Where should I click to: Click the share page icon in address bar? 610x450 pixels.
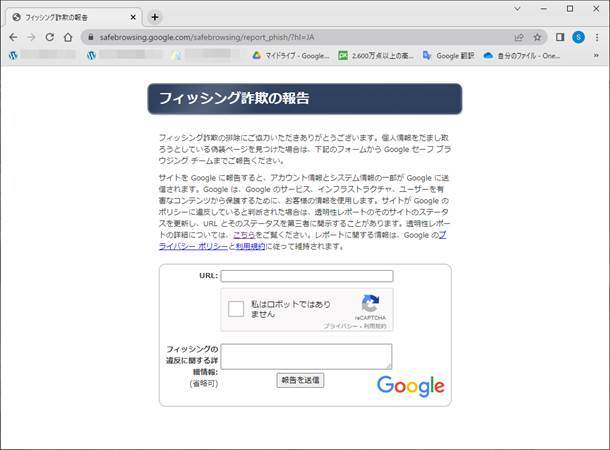coord(520,37)
